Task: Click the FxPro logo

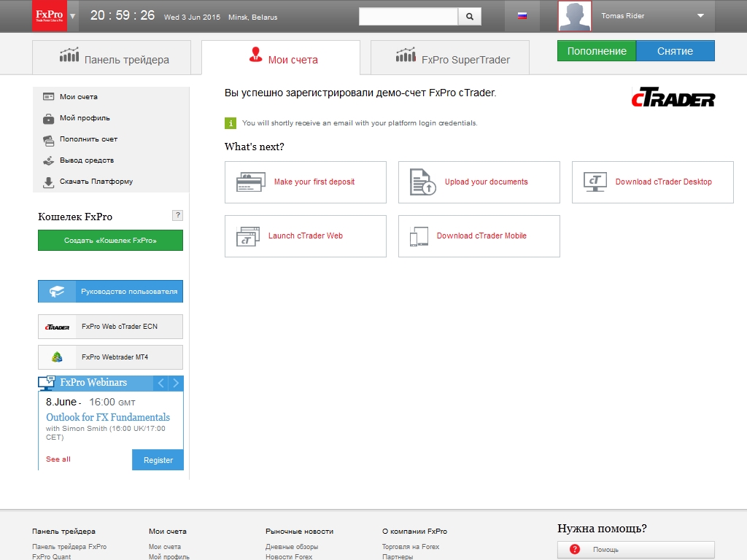Action: (50, 16)
